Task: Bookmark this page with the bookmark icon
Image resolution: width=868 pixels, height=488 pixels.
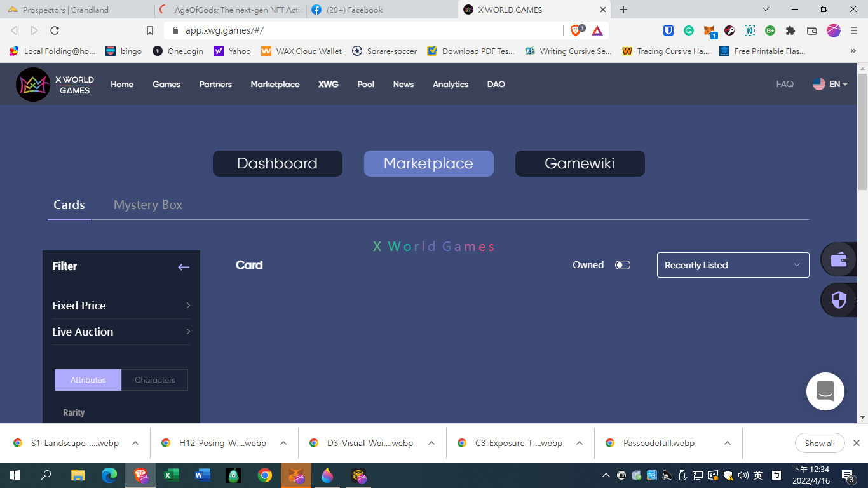Action: coord(150,30)
